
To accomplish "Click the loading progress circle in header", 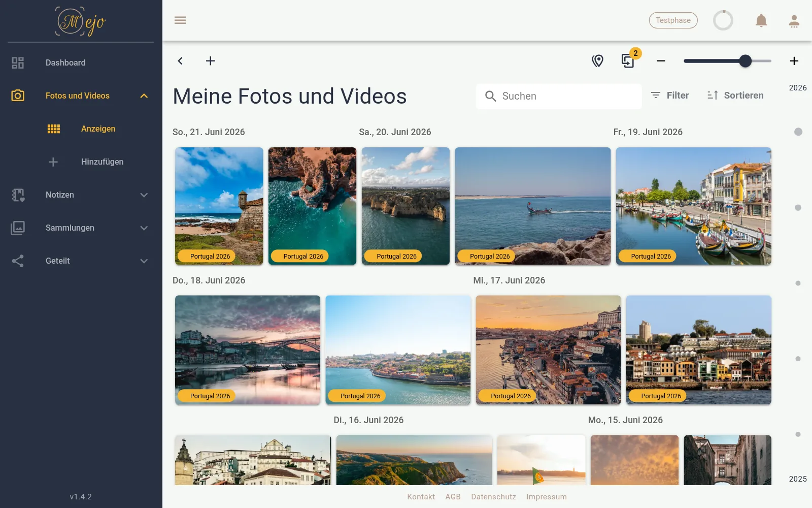I will (723, 21).
